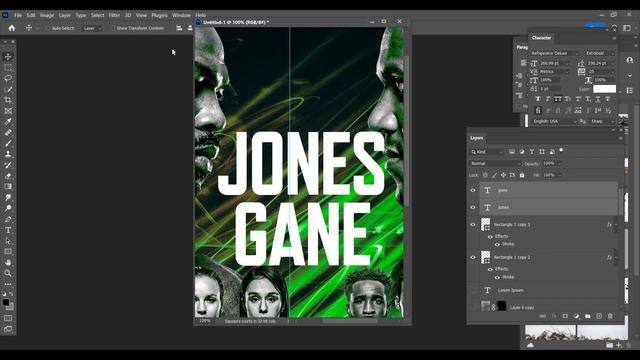Open the font size dropdown
Image resolution: width=640 pixels, height=360 pixels.
(567, 64)
